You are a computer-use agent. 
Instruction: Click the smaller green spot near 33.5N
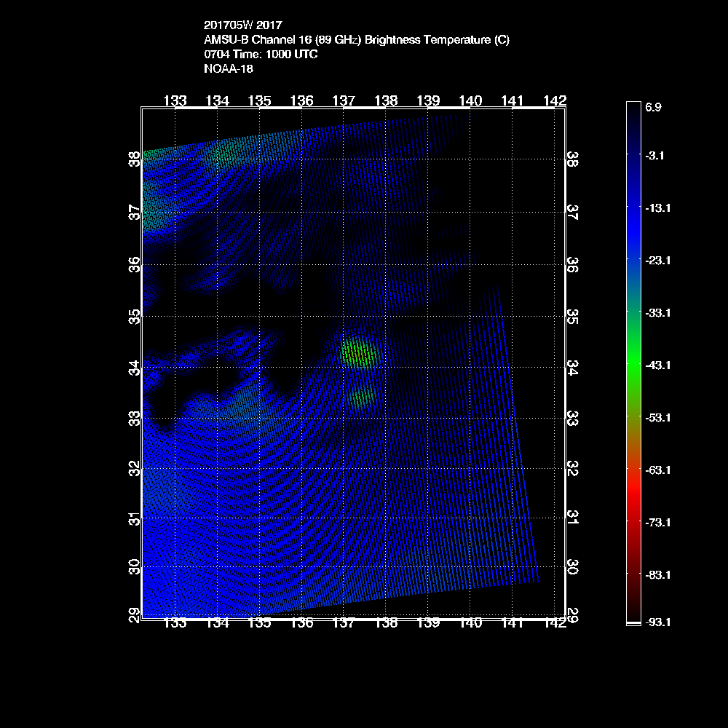coord(361,397)
